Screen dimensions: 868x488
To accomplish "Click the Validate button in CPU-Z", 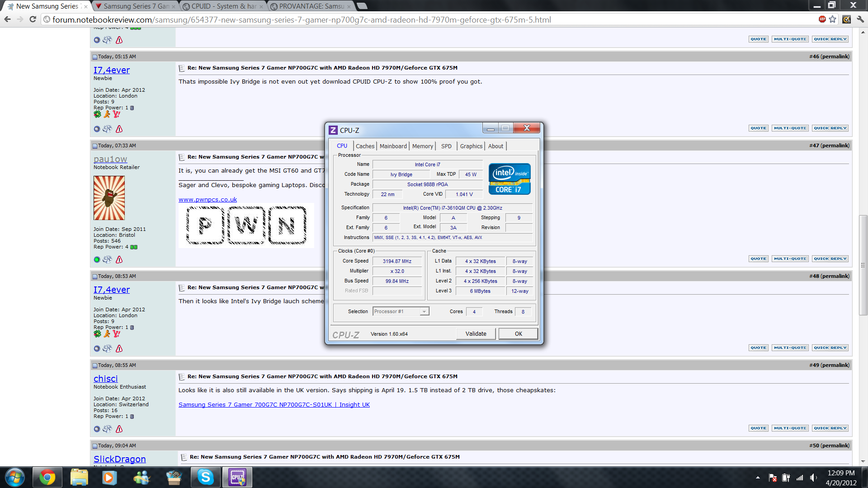I will (476, 334).
